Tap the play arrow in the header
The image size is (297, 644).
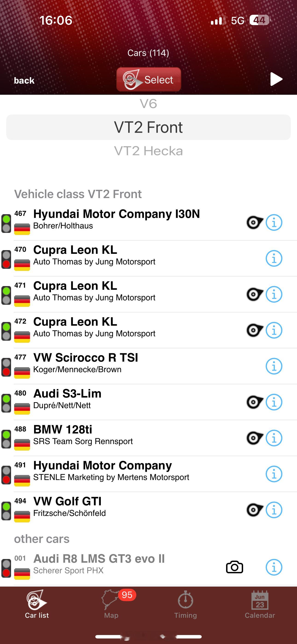[x=276, y=79]
